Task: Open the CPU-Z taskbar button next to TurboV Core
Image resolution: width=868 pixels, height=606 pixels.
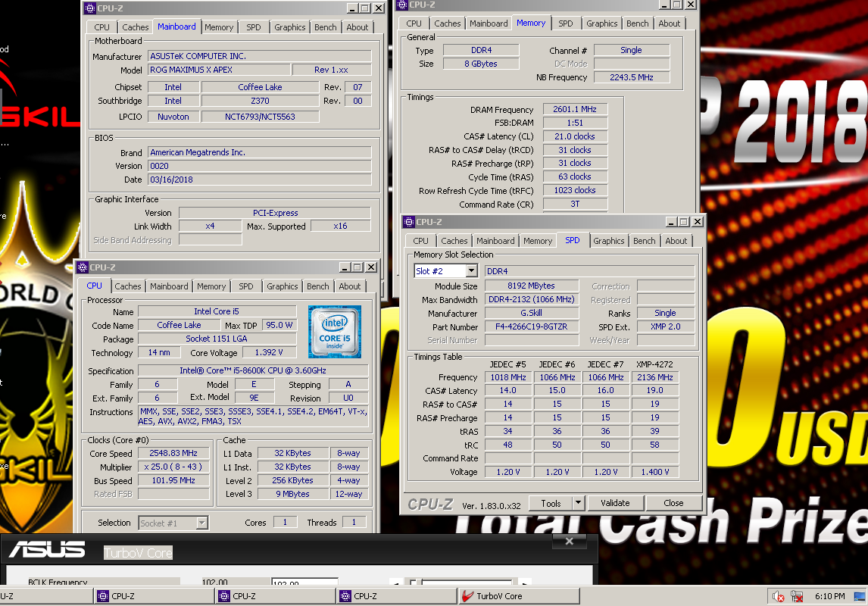Action: click(396, 596)
